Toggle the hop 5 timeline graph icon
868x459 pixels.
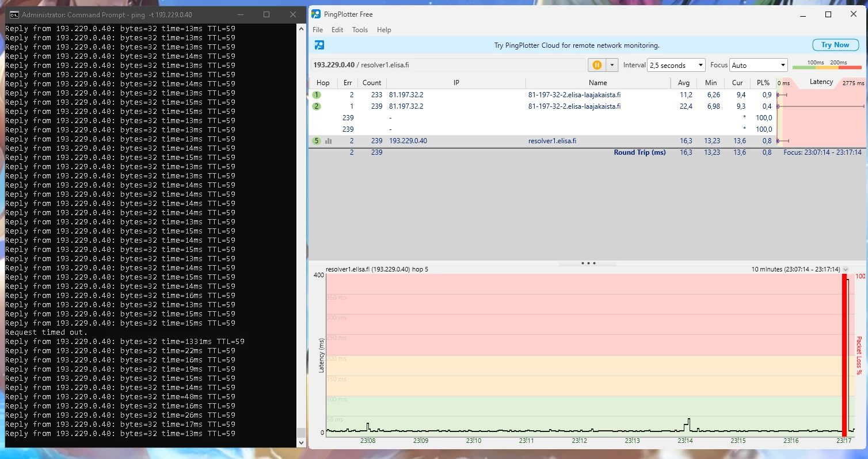pos(328,141)
